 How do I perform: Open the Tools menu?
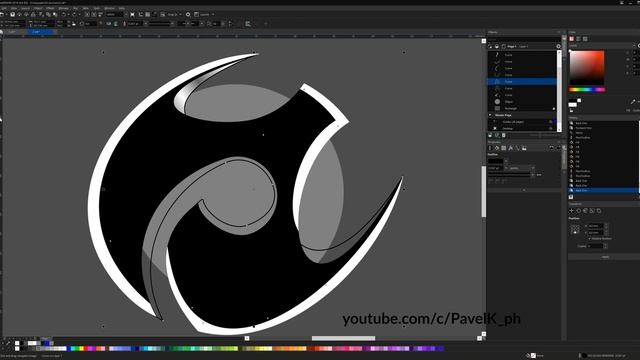pyautogui.click(x=97, y=8)
